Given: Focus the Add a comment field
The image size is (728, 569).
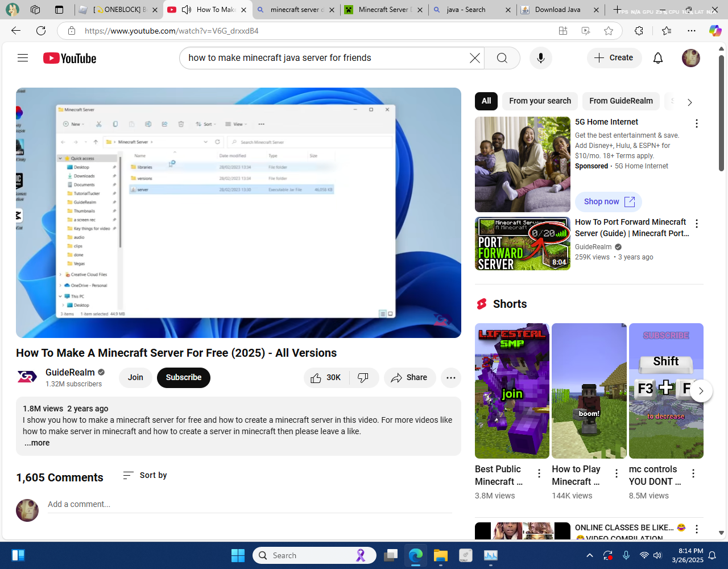Looking at the screenshot, I should (250, 504).
